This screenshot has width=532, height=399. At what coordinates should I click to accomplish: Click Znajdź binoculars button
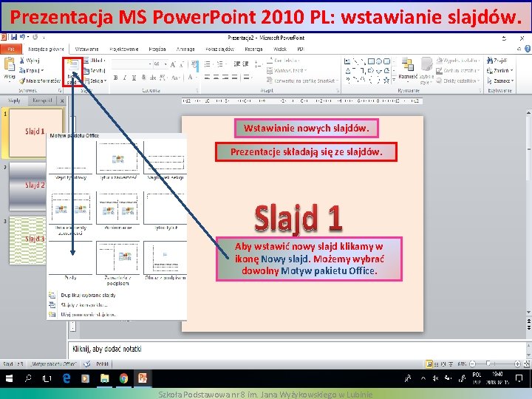(497, 61)
